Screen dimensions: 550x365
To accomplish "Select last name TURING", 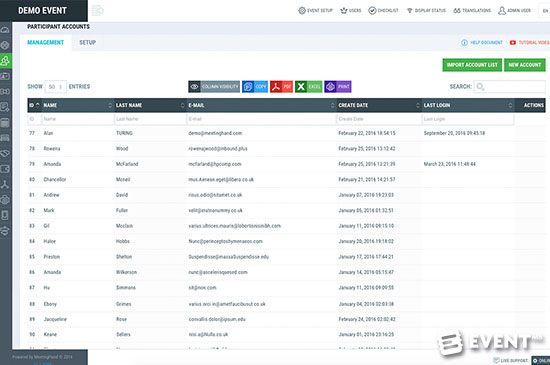I will [124, 133].
